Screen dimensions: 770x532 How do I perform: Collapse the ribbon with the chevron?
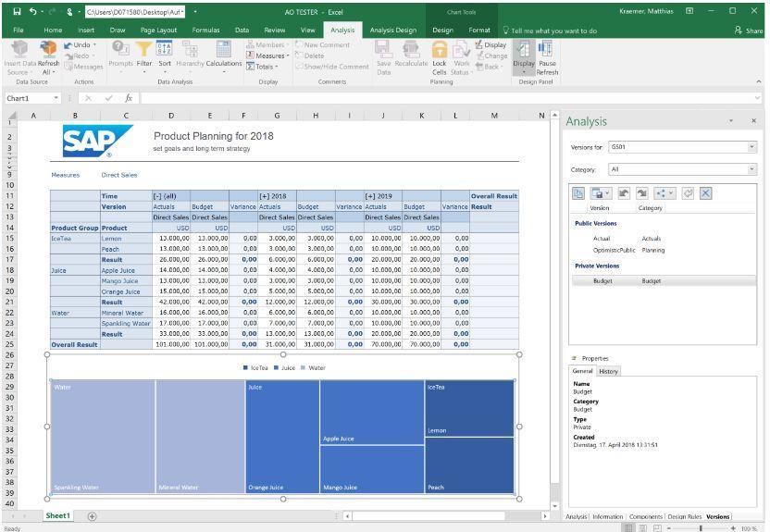(758, 81)
